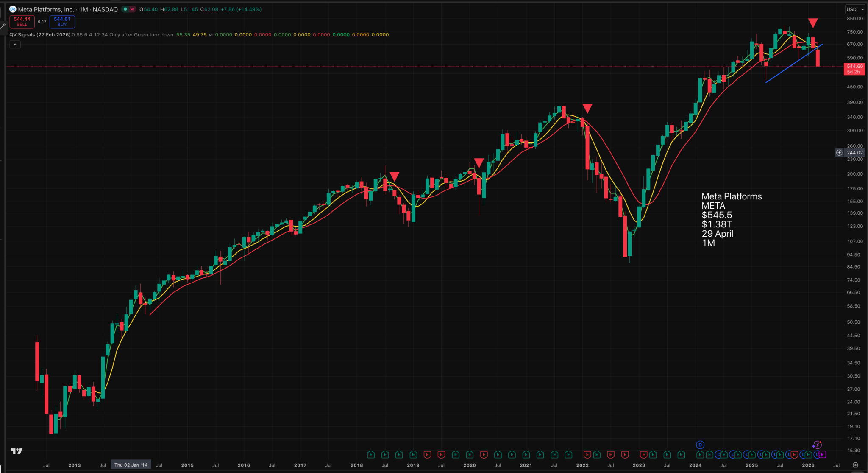The image size is (868, 473).
Task: Click the blue D dividend marker
Action: 700,445
